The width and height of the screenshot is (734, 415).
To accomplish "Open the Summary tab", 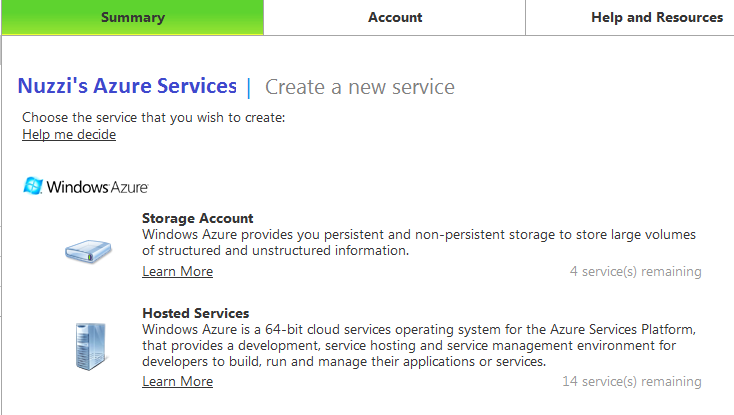I will click(132, 17).
